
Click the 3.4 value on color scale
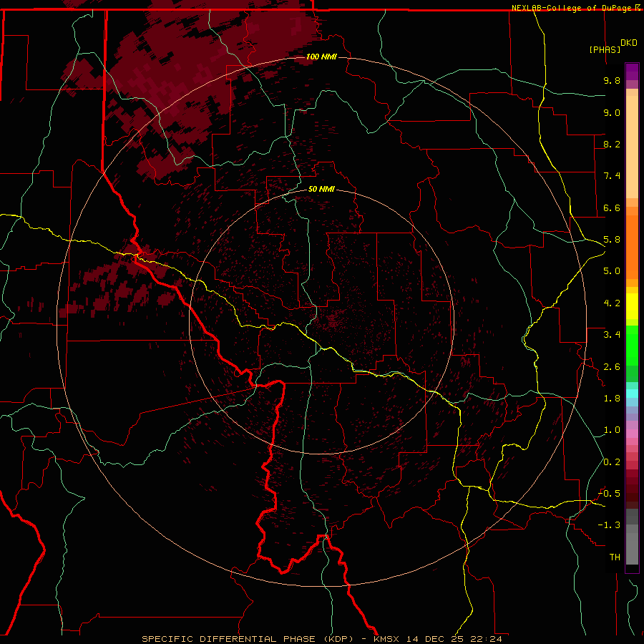(612, 335)
